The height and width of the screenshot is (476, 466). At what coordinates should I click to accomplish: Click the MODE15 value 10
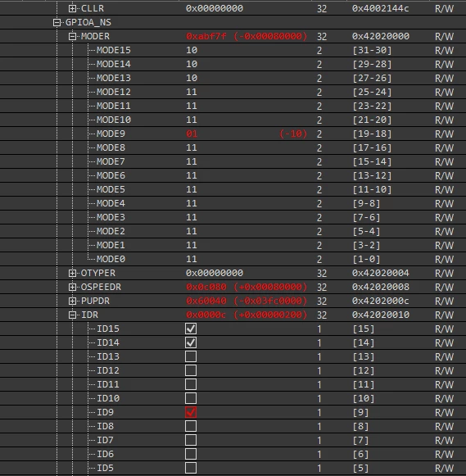pyautogui.click(x=192, y=50)
